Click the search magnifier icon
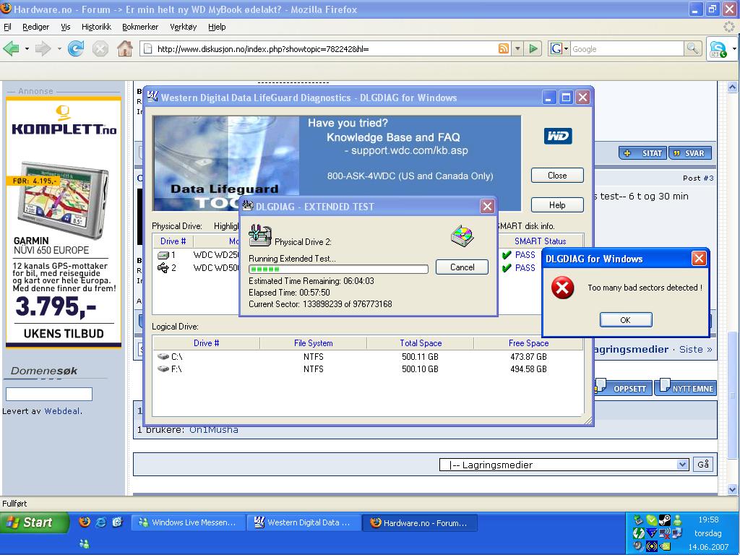Viewport: 740px width, 560px height. 692,48
